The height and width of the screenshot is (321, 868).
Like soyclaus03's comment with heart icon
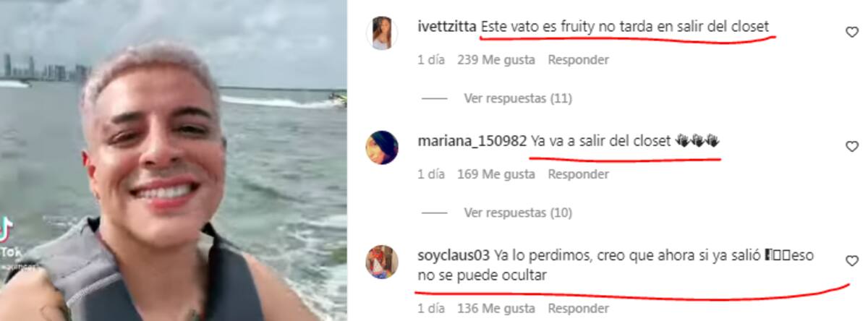pos(852,261)
